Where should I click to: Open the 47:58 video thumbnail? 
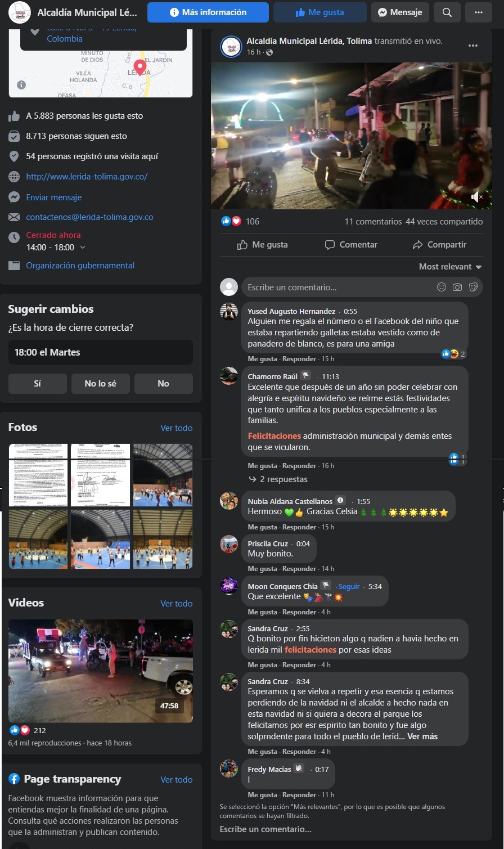pos(101,671)
